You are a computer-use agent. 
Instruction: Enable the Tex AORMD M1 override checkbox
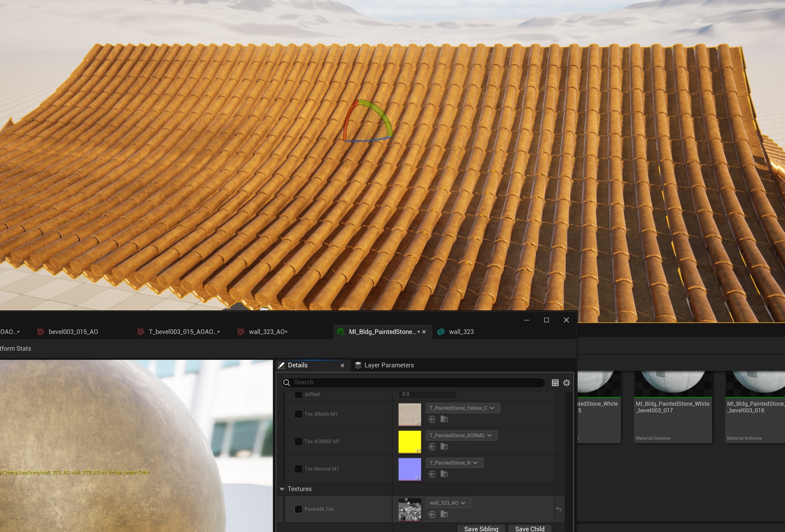click(x=298, y=442)
